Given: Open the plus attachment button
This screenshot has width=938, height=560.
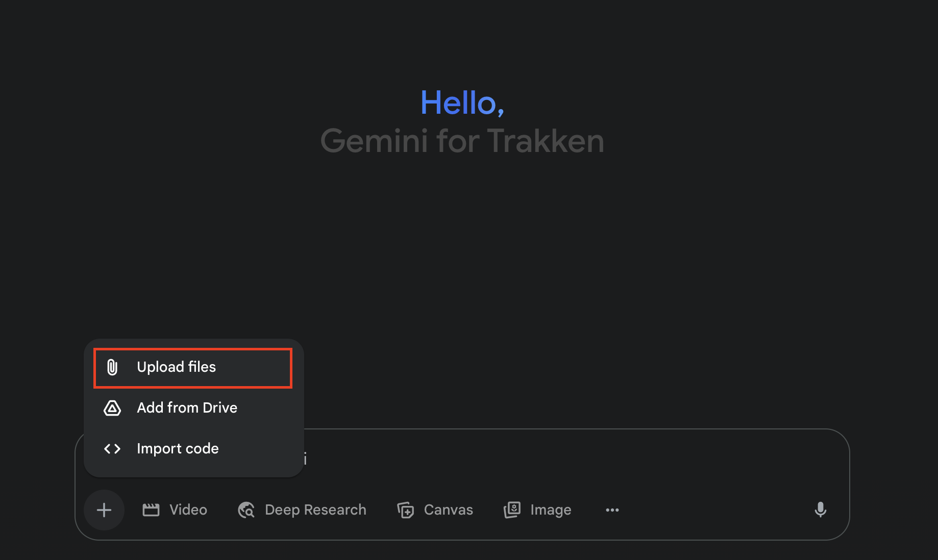Looking at the screenshot, I should (x=104, y=510).
